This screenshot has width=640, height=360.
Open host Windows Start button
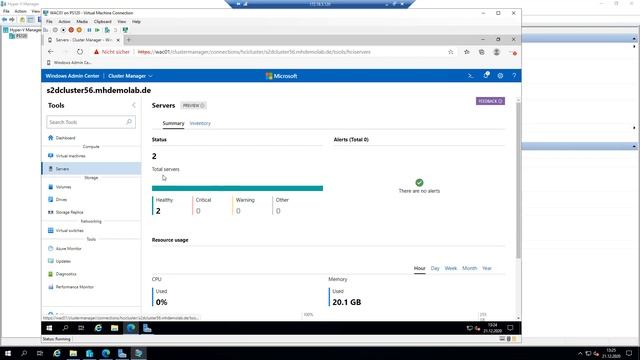pyautogui.click(x=8, y=353)
